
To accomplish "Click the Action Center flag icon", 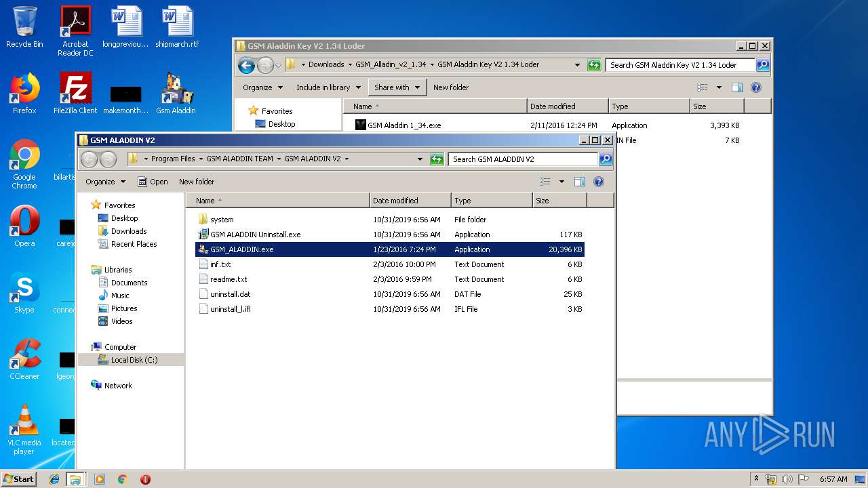I will [804, 479].
